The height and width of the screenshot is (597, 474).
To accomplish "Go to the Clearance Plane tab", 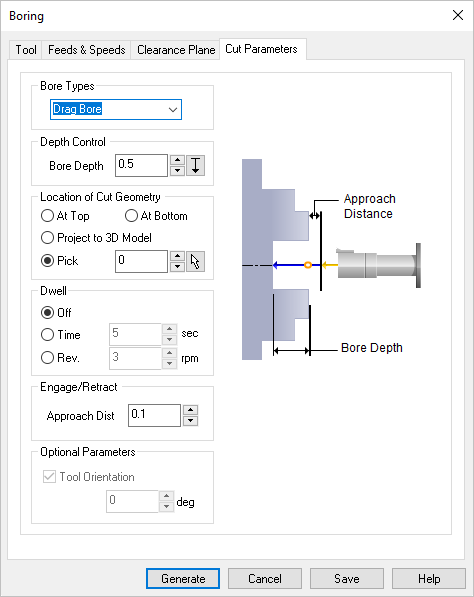I will click(x=176, y=50).
